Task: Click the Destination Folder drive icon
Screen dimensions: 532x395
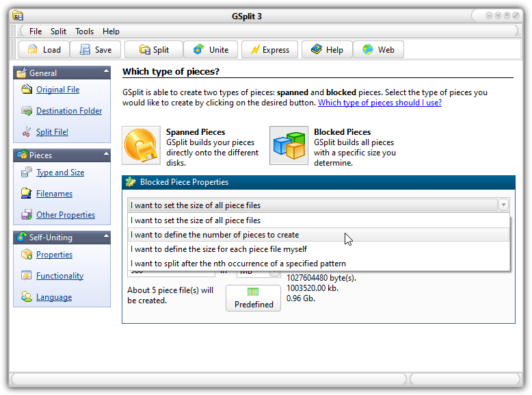Action: point(27,111)
